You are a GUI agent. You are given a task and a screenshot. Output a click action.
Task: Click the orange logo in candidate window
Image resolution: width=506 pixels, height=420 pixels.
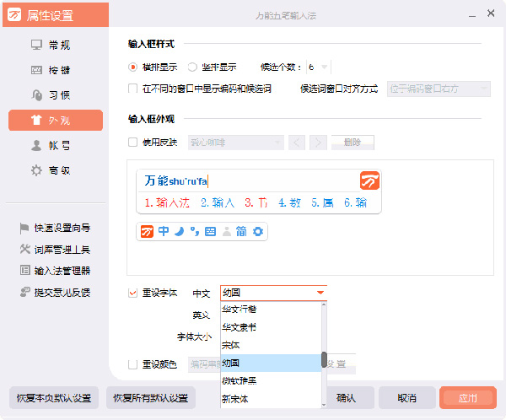point(369,180)
